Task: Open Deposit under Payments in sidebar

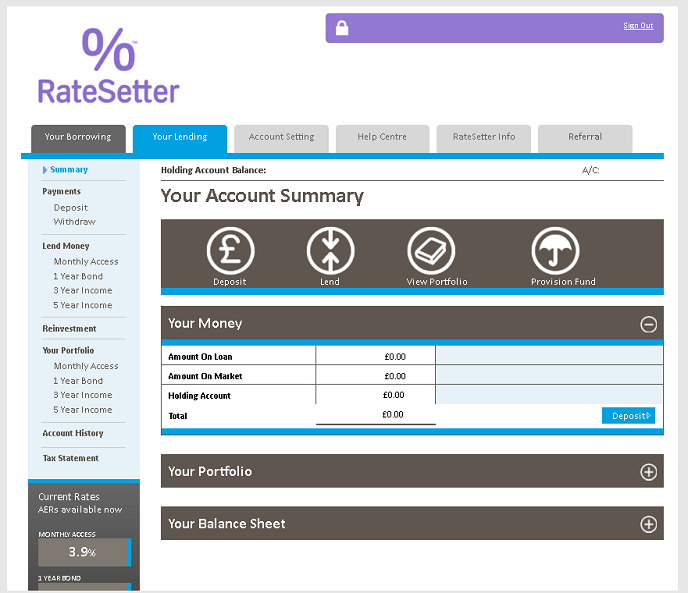Action: coord(71,208)
